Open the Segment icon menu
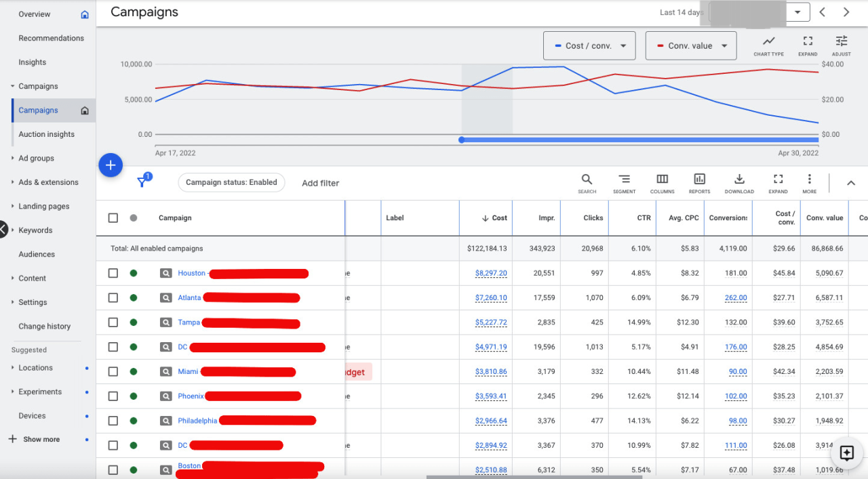 (x=624, y=180)
